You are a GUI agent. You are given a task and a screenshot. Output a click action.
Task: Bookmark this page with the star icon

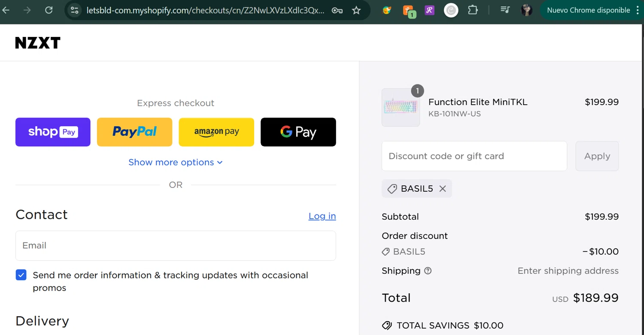356,10
